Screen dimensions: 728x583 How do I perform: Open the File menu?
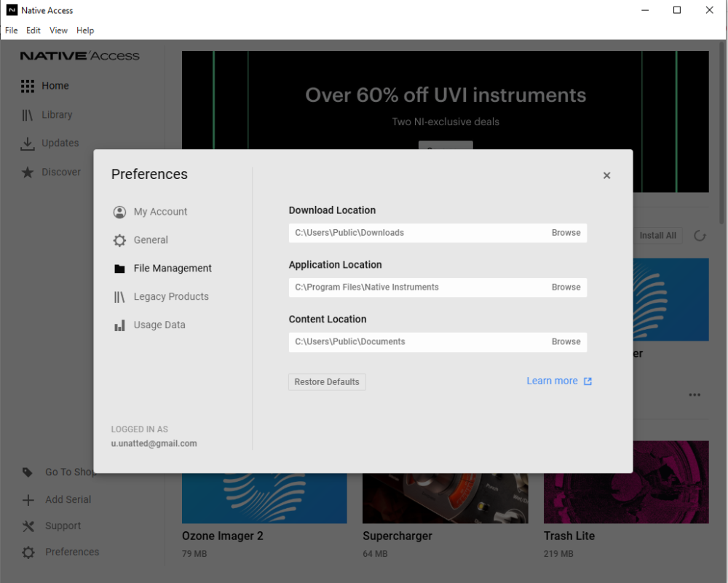coord(11,30)
